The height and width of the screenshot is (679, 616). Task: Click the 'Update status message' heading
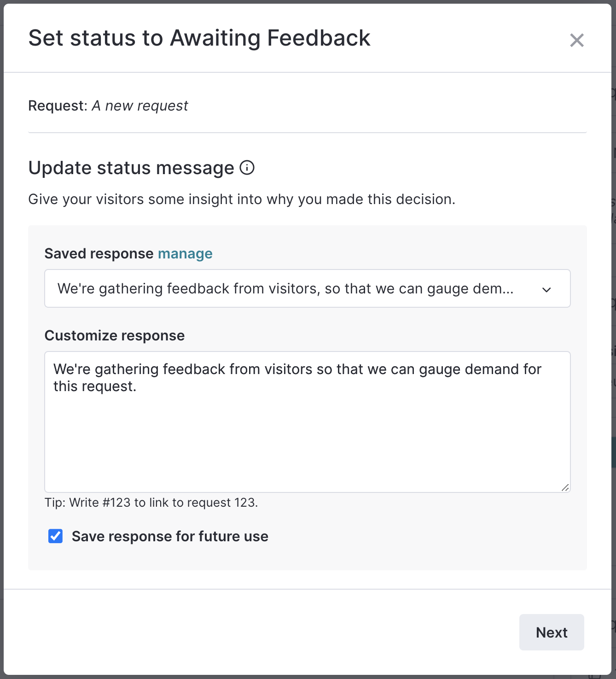[131, 168]
